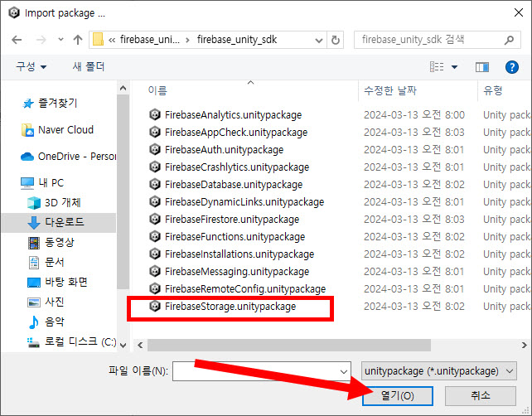
Task: Click the 열기(O) button
Action: pyautogui.click(x=398, y=395)
